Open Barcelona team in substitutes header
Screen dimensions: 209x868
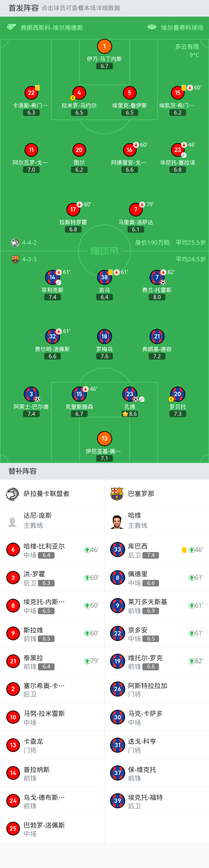point(141,494)
